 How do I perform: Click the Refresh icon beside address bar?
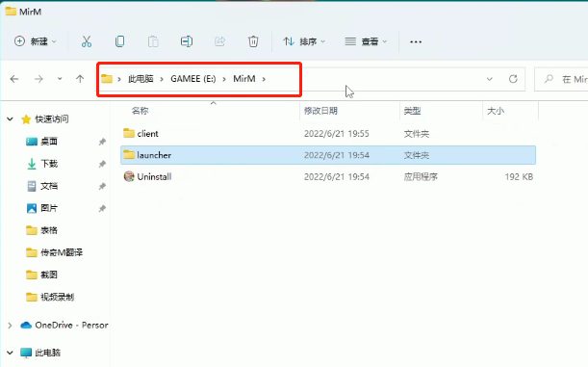coord(513,79)
